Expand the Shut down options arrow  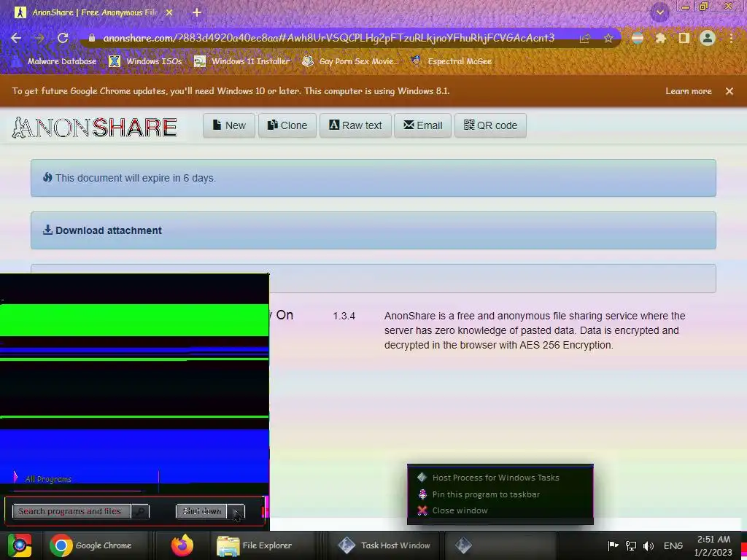(x=236, y=511)
